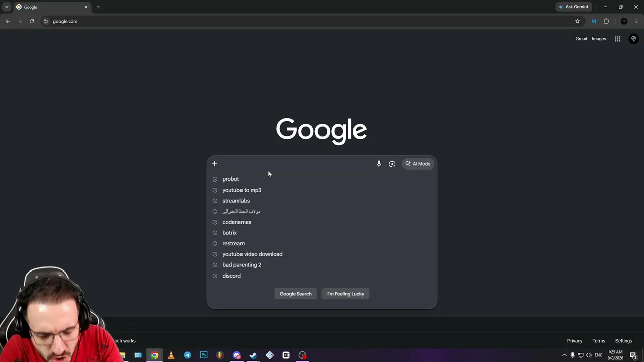
Task: Focus the Google search text field
Action: [x=297, y=164]
